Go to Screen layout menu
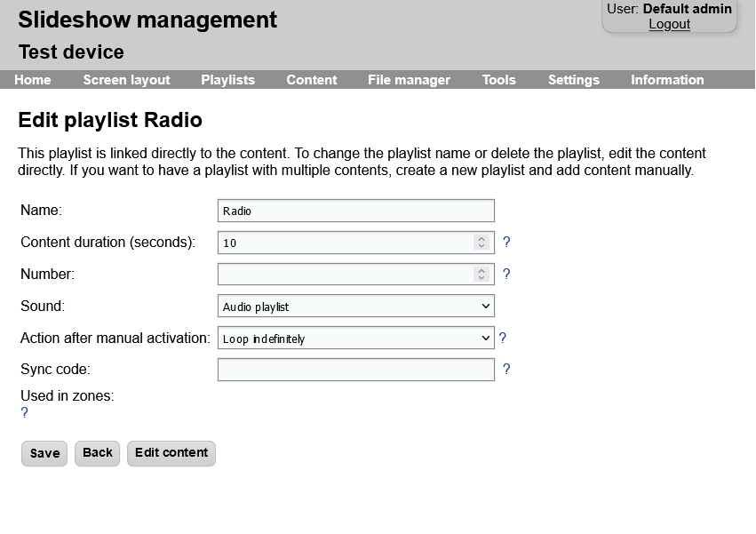 pyautogui.click(x=126, y=80)
